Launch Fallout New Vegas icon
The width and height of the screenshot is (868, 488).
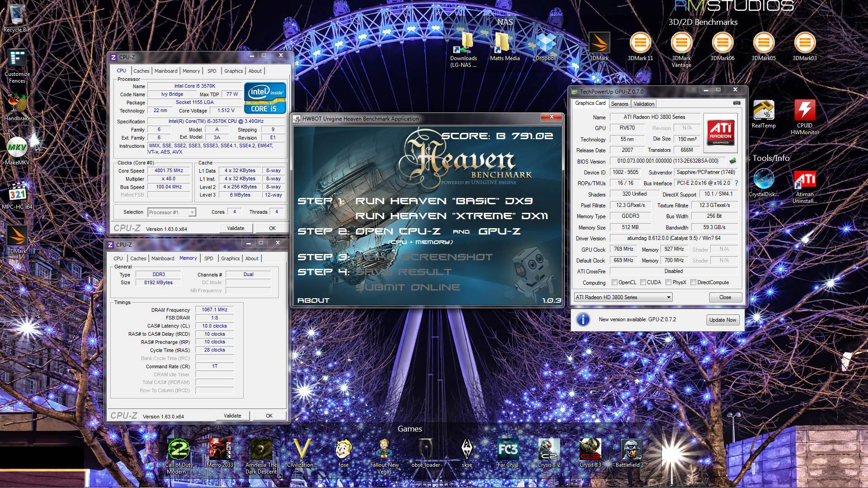coord(384,456)
